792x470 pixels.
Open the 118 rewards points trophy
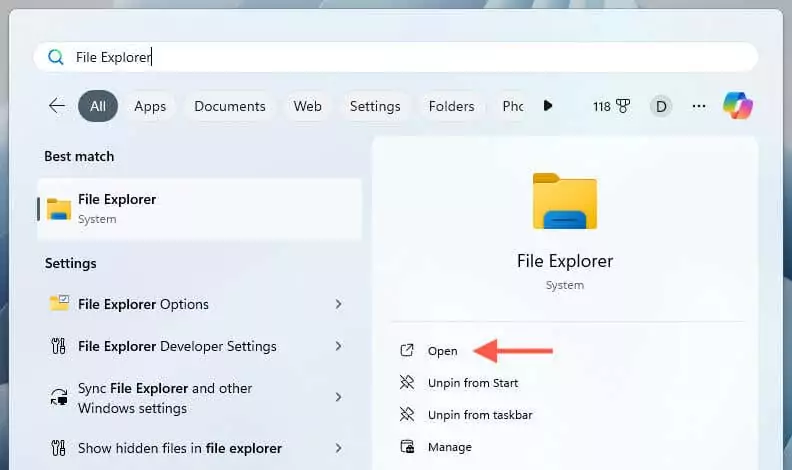click(612, 106)
